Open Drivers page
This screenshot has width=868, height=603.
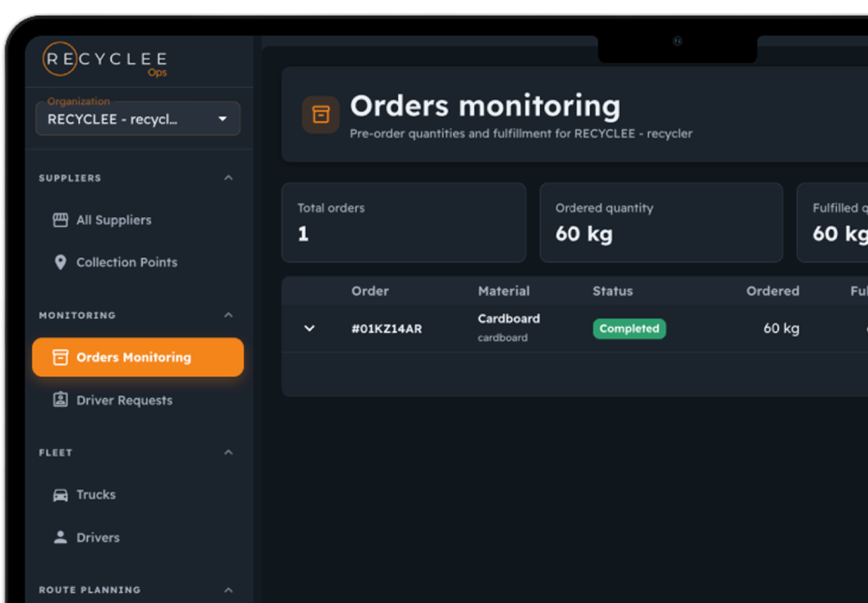[x=138, y=537]
